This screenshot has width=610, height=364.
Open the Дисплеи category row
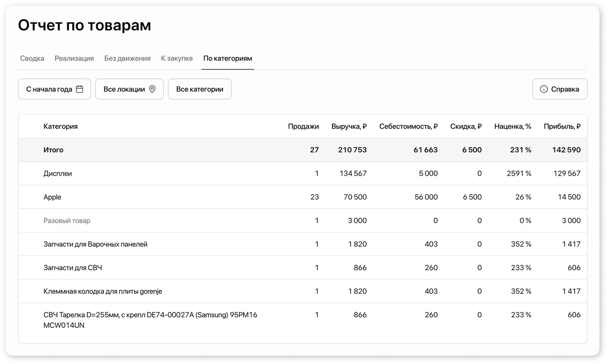click(58, 174)
